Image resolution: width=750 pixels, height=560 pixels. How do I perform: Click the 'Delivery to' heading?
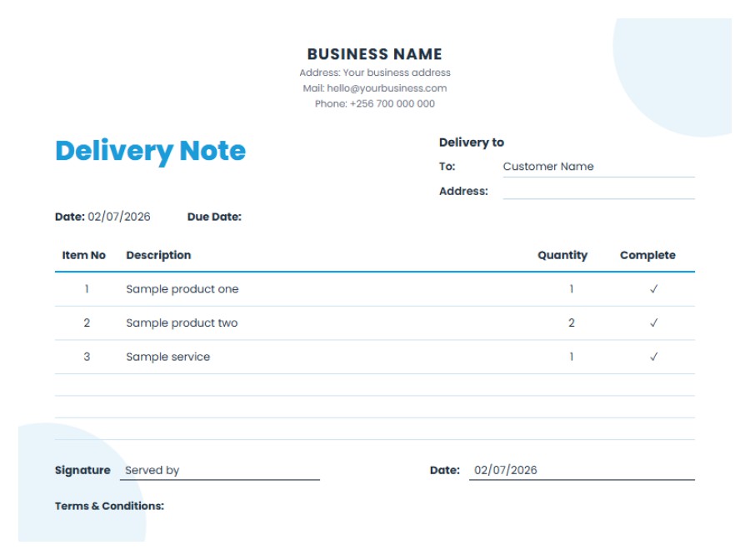[x=471, y=142]
